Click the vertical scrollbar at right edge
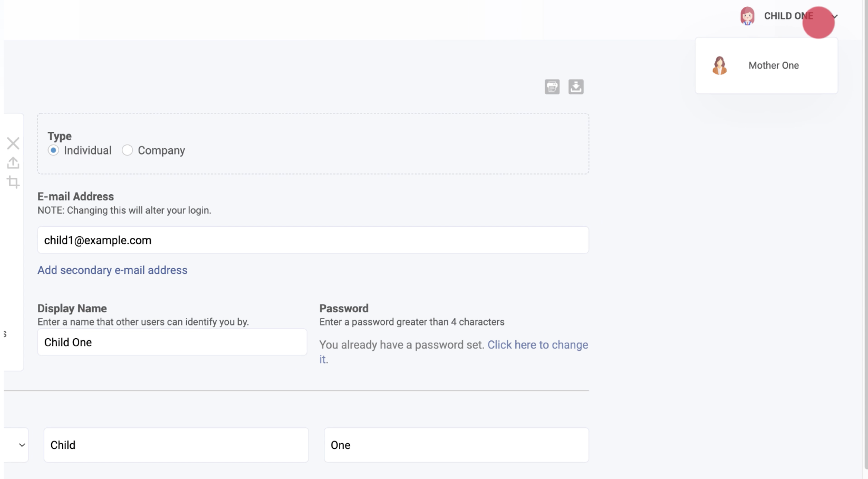868x479 pixels. pos(865,237)
